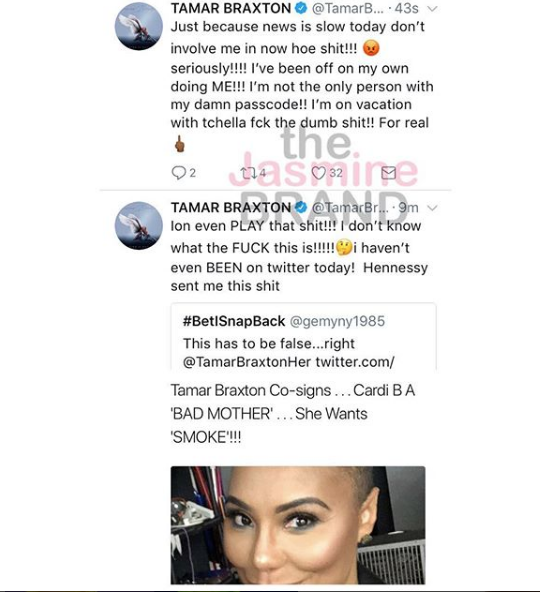Expand options chevron on the 43s tweet
This screenshot has height=592, width=540.
click(x=432, y=9)
